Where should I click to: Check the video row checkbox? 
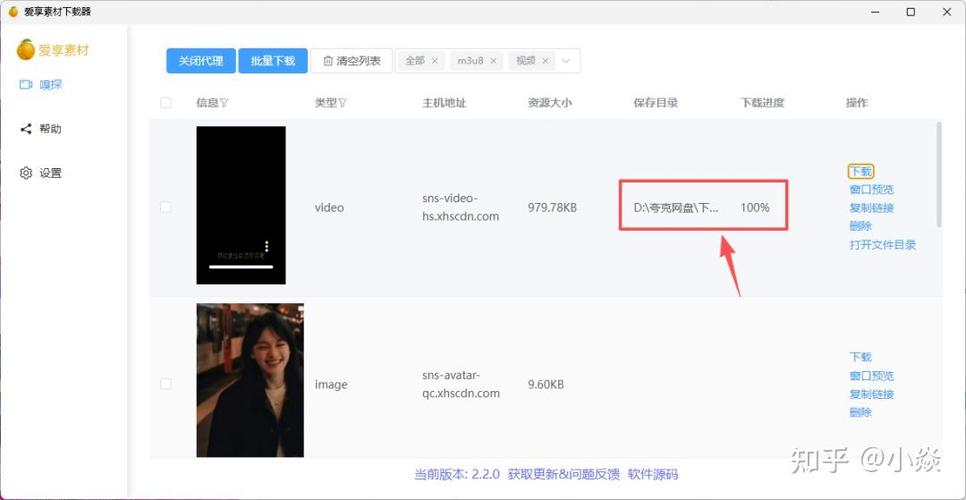166,207
